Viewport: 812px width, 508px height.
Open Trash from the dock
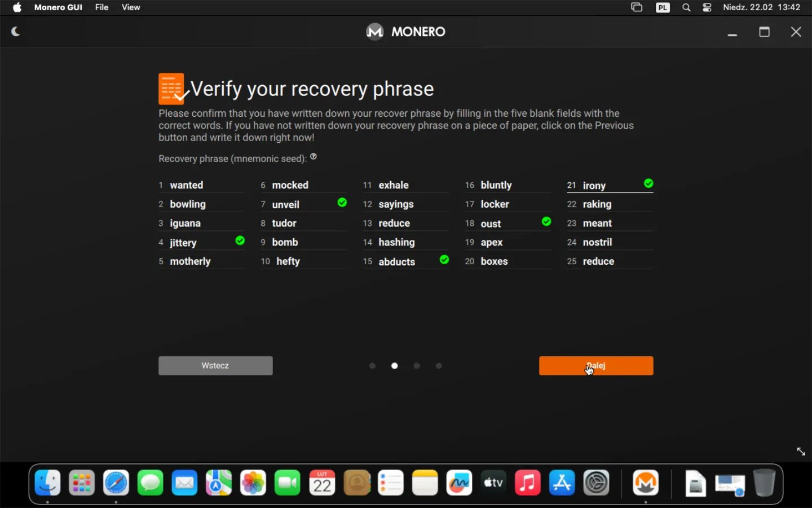[x=764, y=483]
